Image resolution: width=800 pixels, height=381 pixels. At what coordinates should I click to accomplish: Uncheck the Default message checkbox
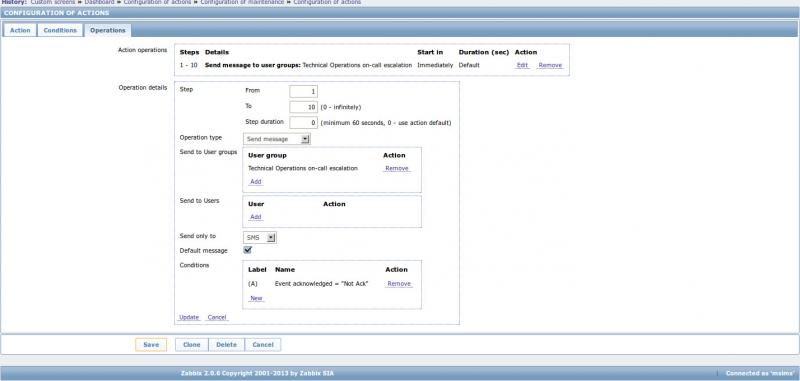click(x=247, y=250)
